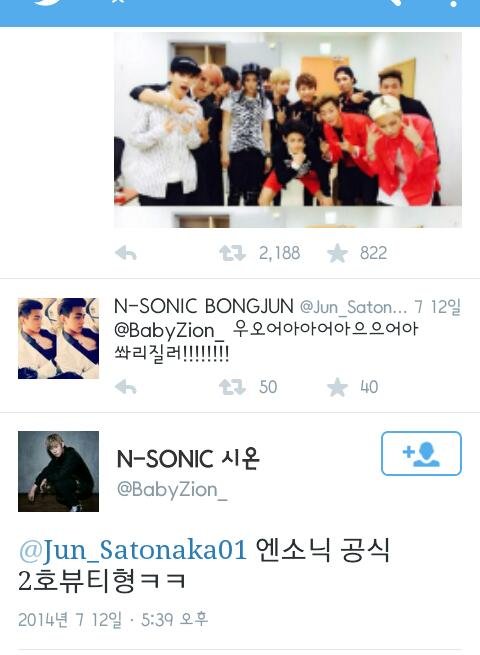Open the group photo in the top tweet
The height and width of the screenshot is (655, 480).
click(288, 119)
